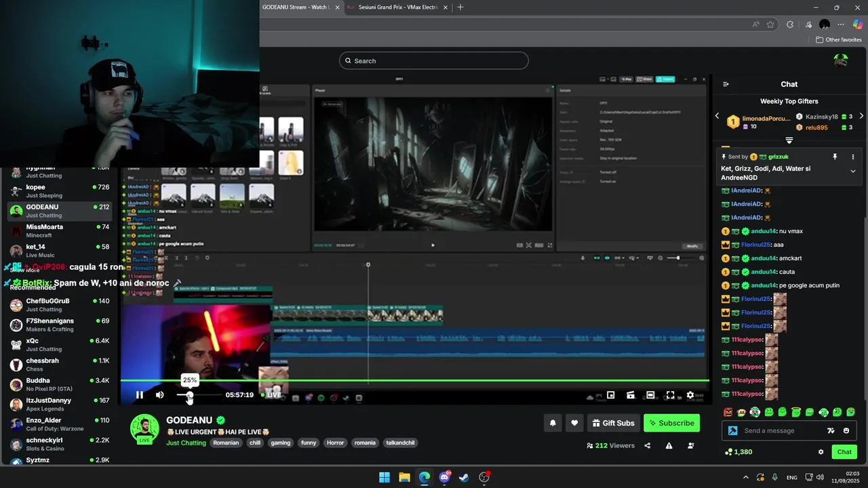The height and width of the screenshot is (488, 868).
Task: Open the xQc recommended channel
Action: [60, 344]
